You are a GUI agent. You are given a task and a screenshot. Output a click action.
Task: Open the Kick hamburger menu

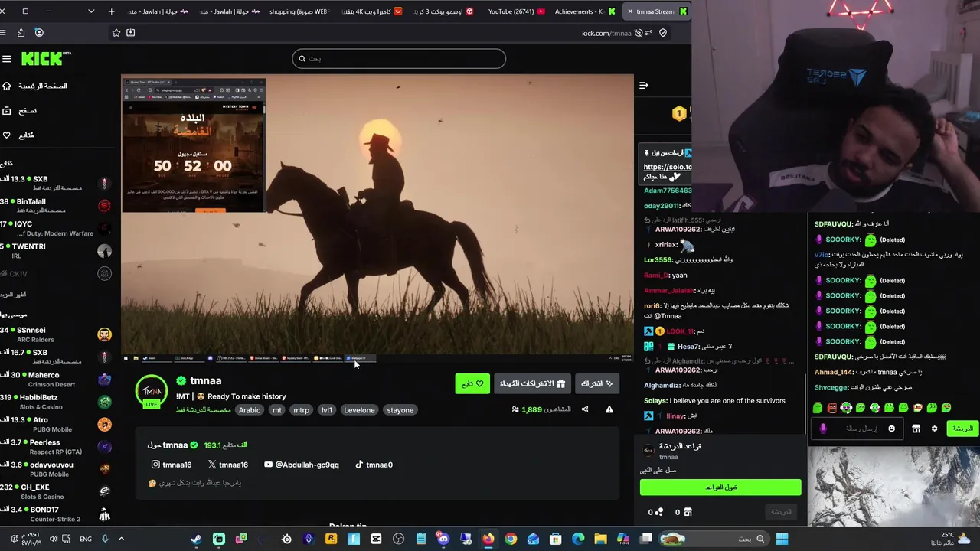pos(6,59)
